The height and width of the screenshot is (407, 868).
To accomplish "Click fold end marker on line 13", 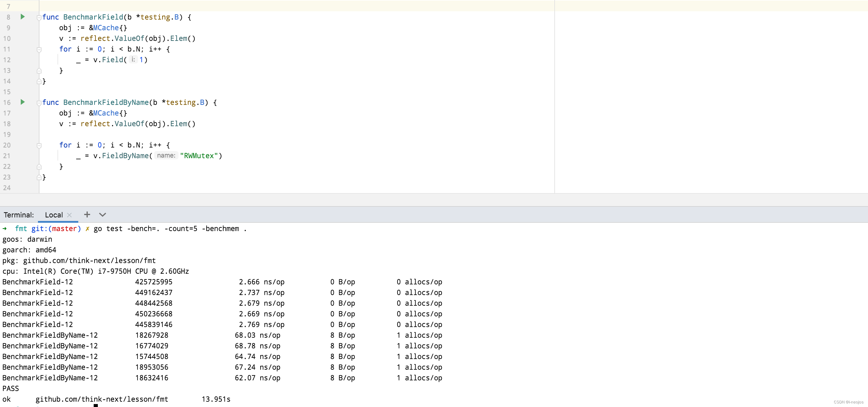I will pyautogui.click(x=39, y=71).
